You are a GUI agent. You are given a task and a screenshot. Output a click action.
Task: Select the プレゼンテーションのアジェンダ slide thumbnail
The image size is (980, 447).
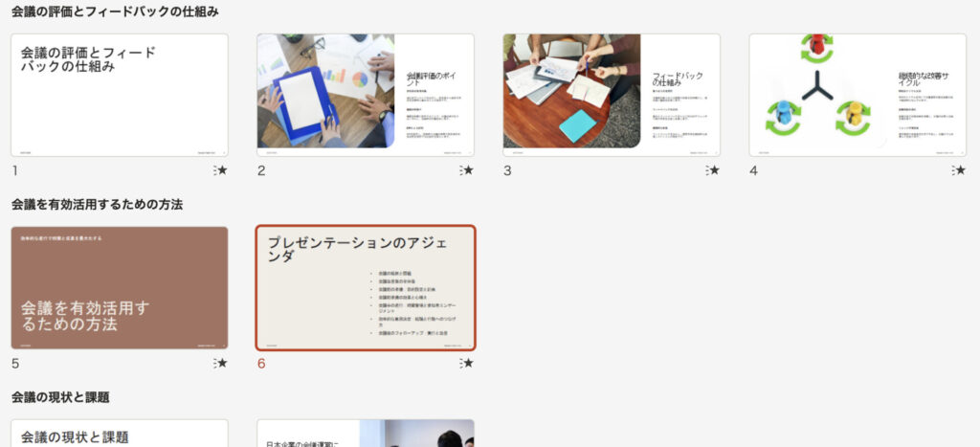[366, 288]
